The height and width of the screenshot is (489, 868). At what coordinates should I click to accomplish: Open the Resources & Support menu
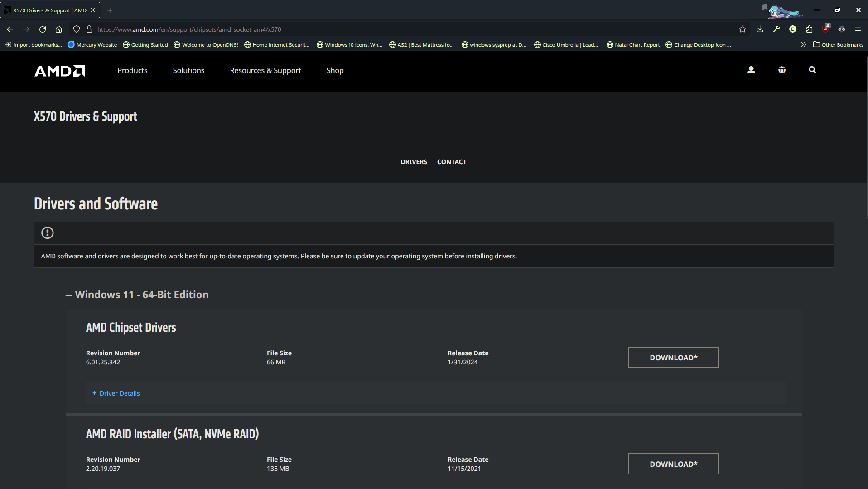click(x=265, y=70)
